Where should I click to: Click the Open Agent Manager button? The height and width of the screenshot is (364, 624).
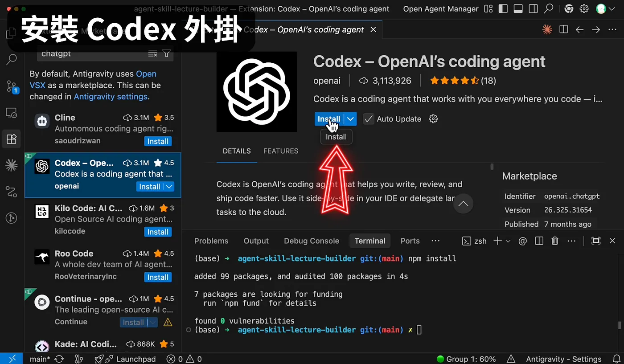click(441, 9)
